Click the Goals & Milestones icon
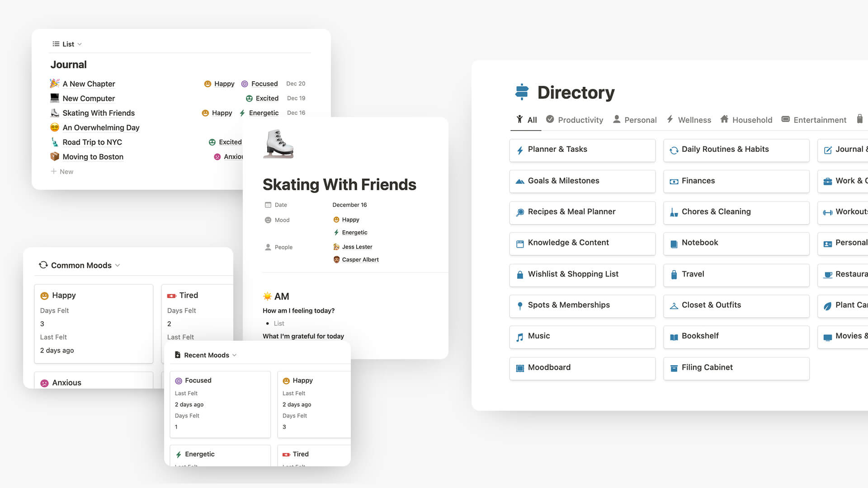This screenshot has width=868, height=488. coord(520,181)
